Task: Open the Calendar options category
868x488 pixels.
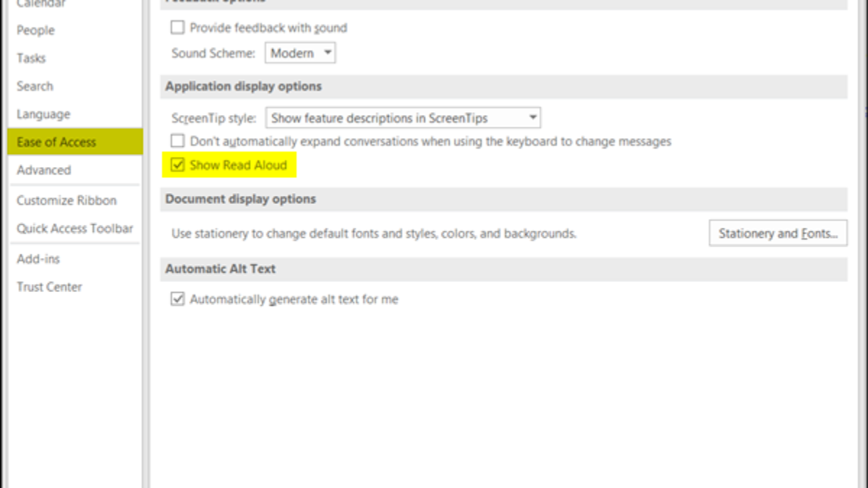Action: point(41,4)
